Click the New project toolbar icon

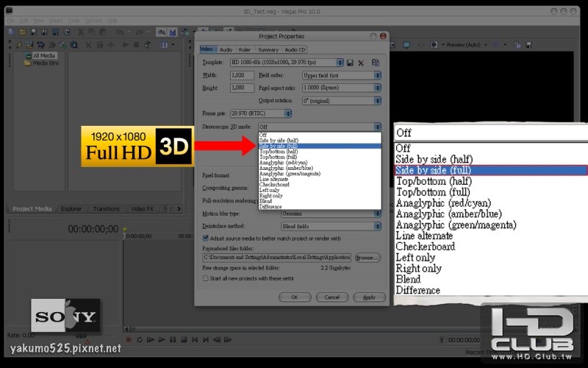pos(11,32)
